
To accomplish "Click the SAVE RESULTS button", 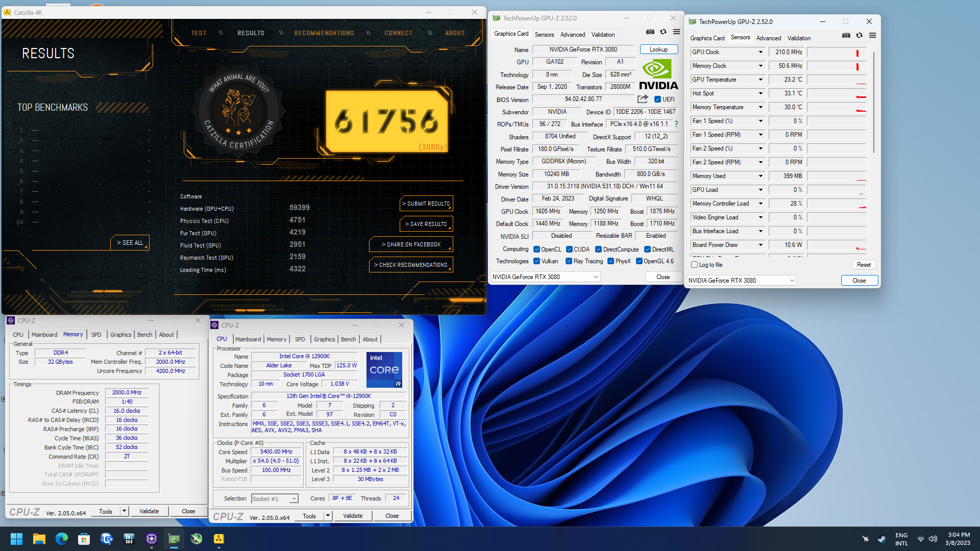I will coord(426,224).
